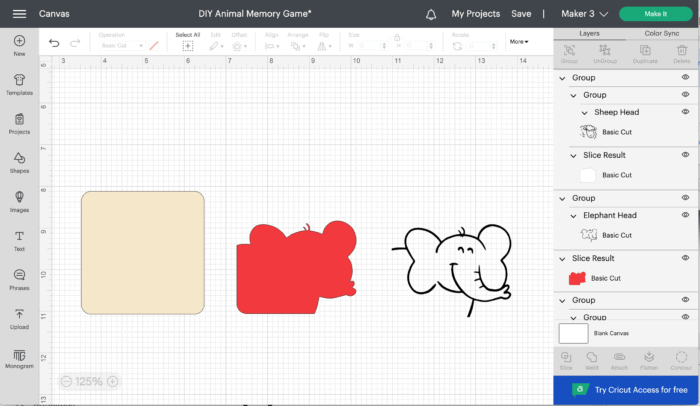Hide the red Slice Result layer
The height and width of the screenshot is (406, 700).
pyautogui.click(x=685, y=258)
